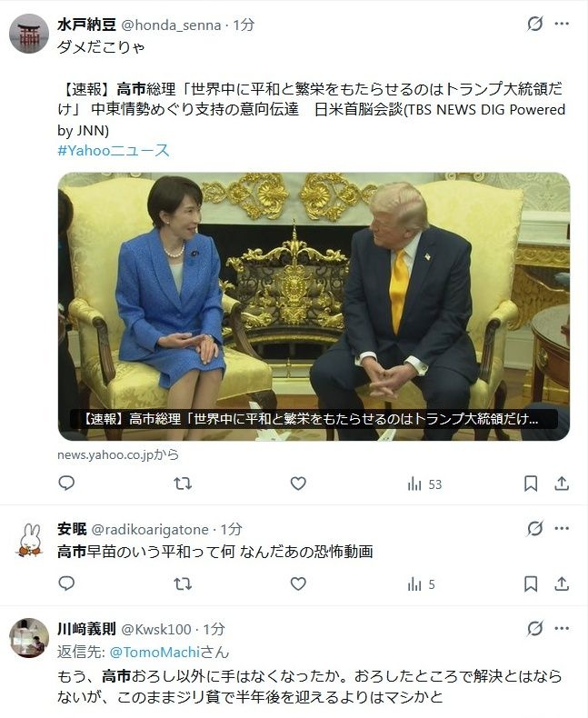Viewport: 588px width, 718px height.
Task: Like the 水戸納豆 post
Action: click(x=298, y=484)
